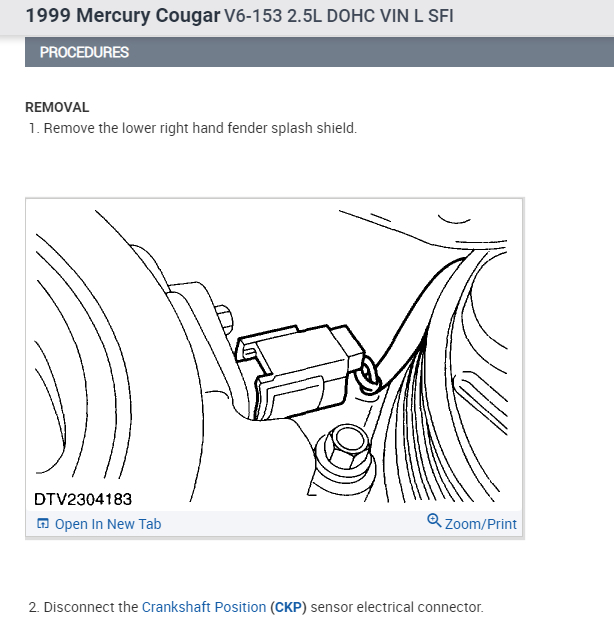Click the small stud above the sensor connector
This screenshot has width=614, height=641.
(224, 317)
